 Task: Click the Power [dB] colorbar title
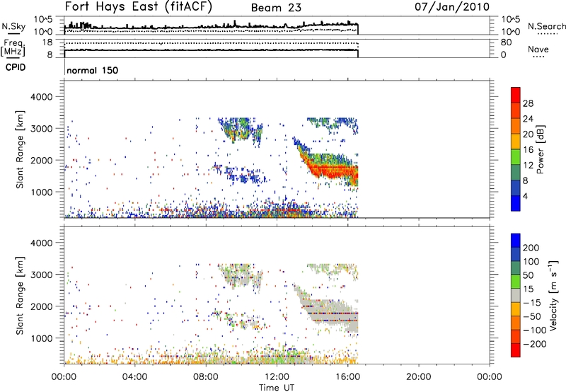[540, 149]
